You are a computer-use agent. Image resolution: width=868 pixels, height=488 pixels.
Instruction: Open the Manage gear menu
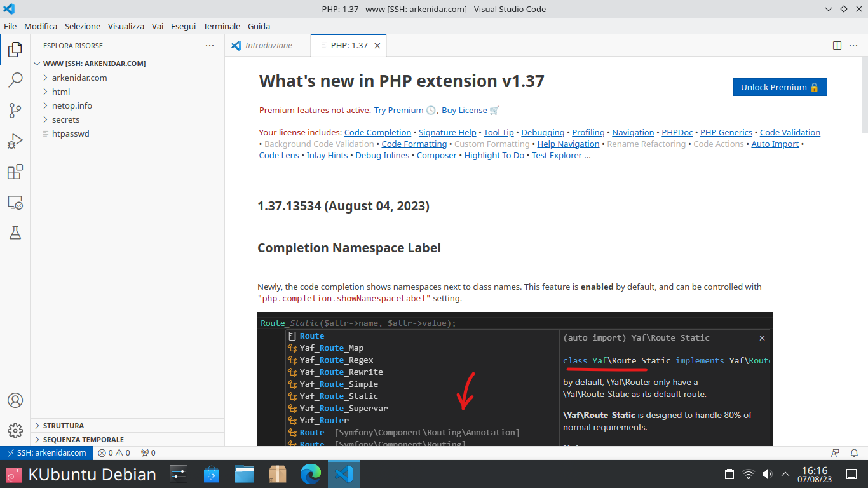pyautogui.click(x=15, y=430)
